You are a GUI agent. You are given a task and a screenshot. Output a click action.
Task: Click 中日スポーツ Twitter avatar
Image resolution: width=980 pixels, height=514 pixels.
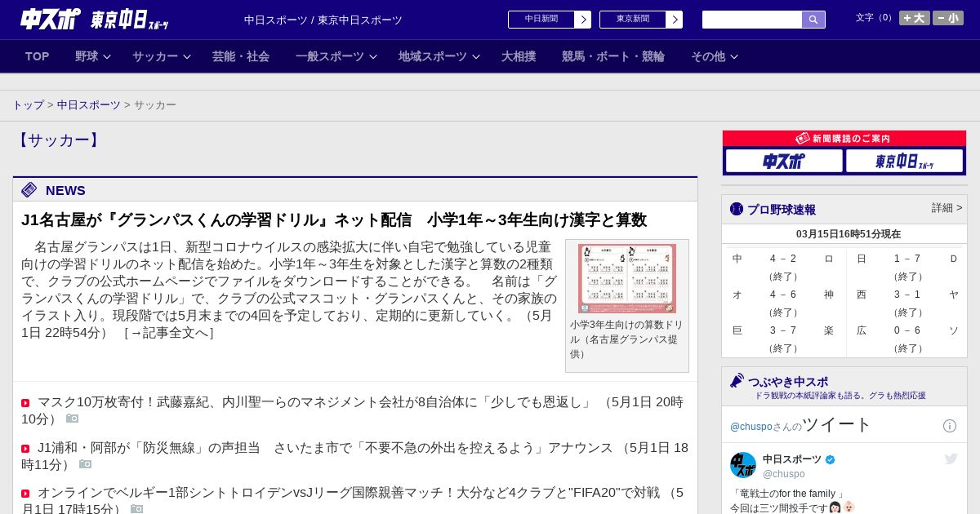743,465
